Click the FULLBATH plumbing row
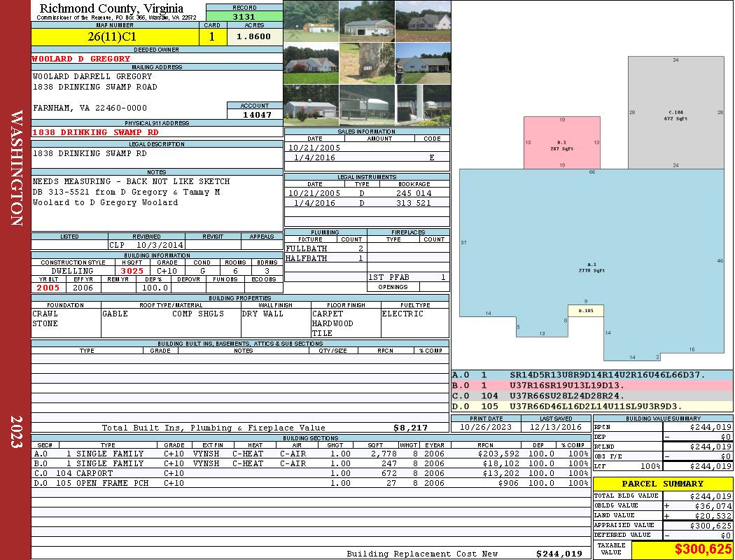 pos(325,248)
